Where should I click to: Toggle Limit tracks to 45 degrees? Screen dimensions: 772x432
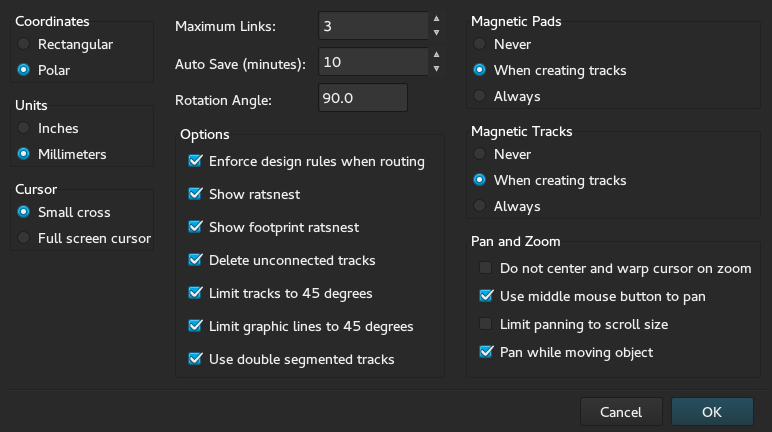[x=196, y=293]
